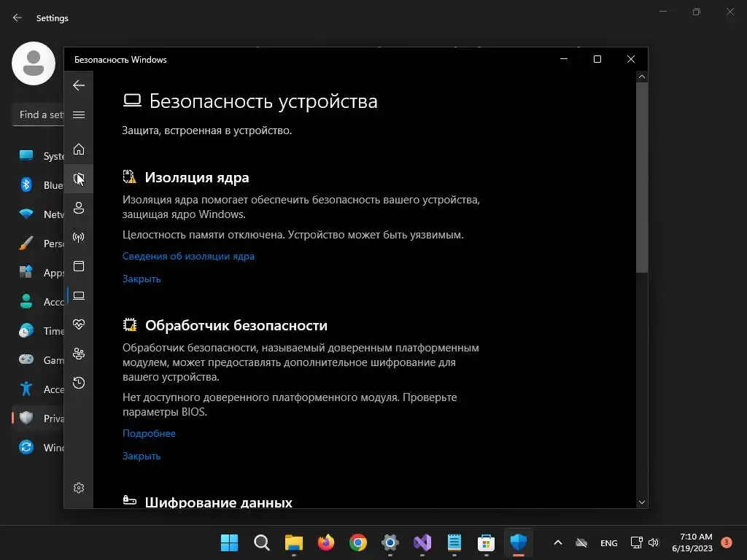Click the Изоляция ядра warning icon

[x=130, y=176]
